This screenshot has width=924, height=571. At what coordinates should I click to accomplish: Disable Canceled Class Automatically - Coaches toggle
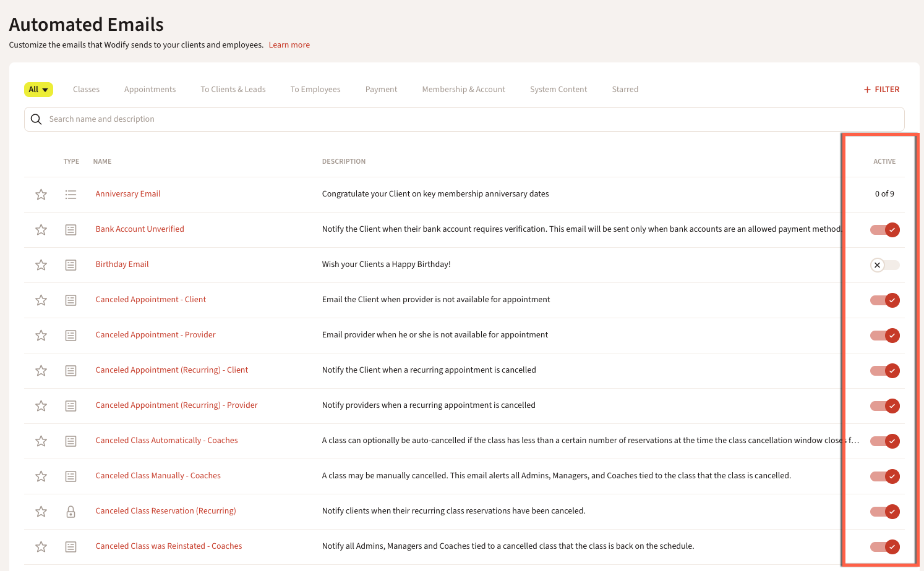[x=884, y=441]
